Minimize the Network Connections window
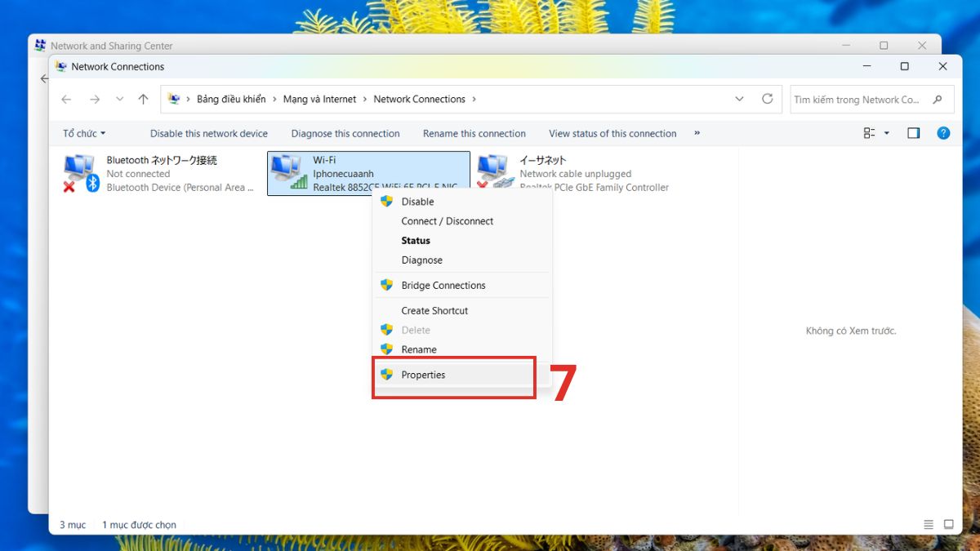This screenshot has width=980, height=551. (866, 66)
